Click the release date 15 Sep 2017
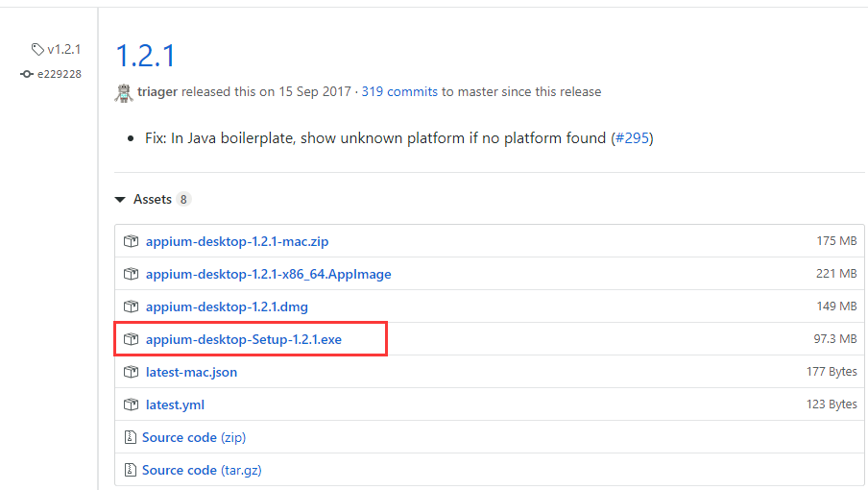The image size is (868, 490). pos(314,91)
